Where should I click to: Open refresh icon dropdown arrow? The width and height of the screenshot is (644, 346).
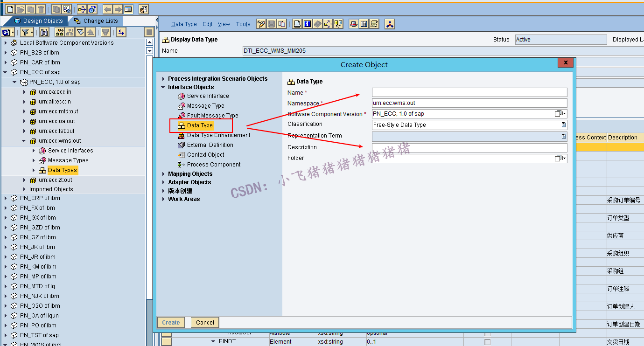tap(13, 32)
